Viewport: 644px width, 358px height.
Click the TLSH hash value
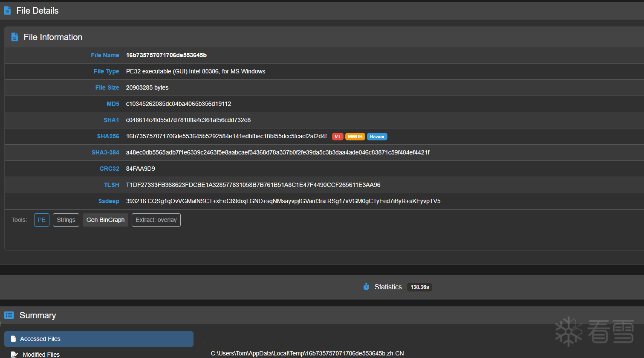click(253, 185)
